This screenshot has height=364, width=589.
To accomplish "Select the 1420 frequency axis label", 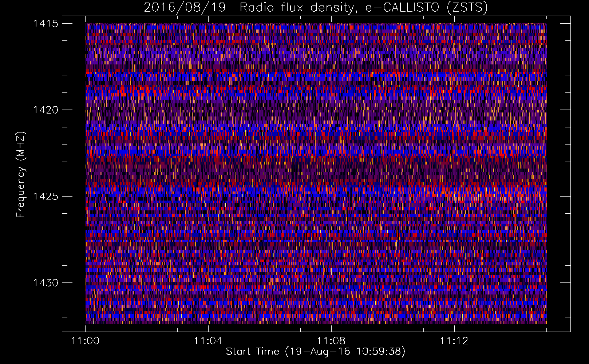I will click(46, 110).
